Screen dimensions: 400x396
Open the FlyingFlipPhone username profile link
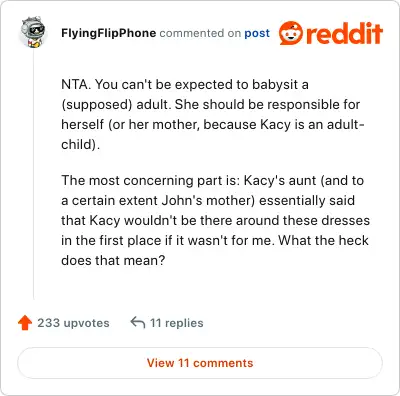coord(108,33)
